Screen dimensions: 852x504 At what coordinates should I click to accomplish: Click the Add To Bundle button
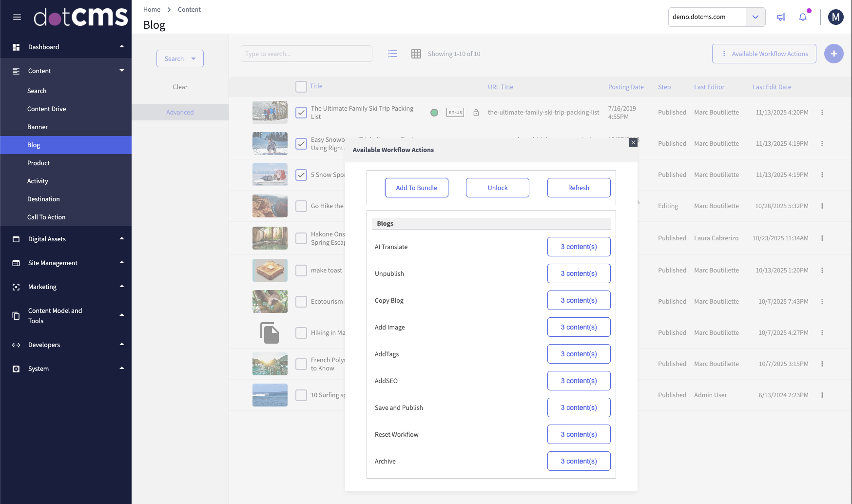point(416,187)
